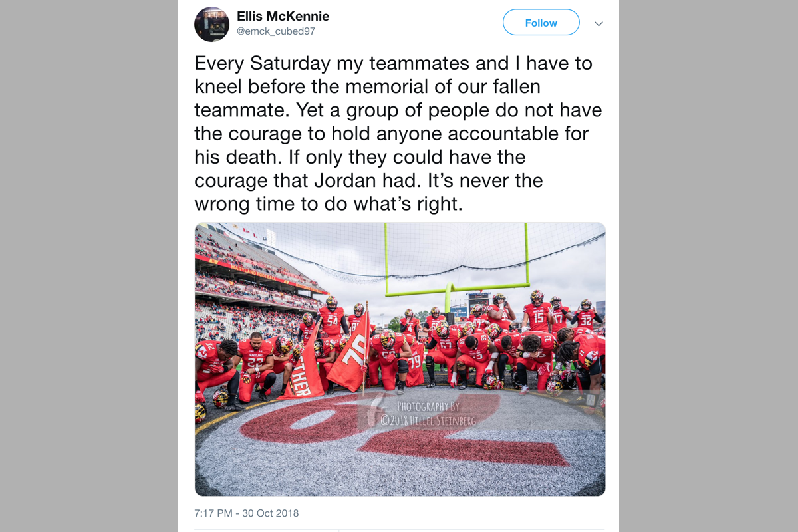This screenshot has width=798, height=532.
Task: Click the Ellis McKennie display name
Action: 283,16
